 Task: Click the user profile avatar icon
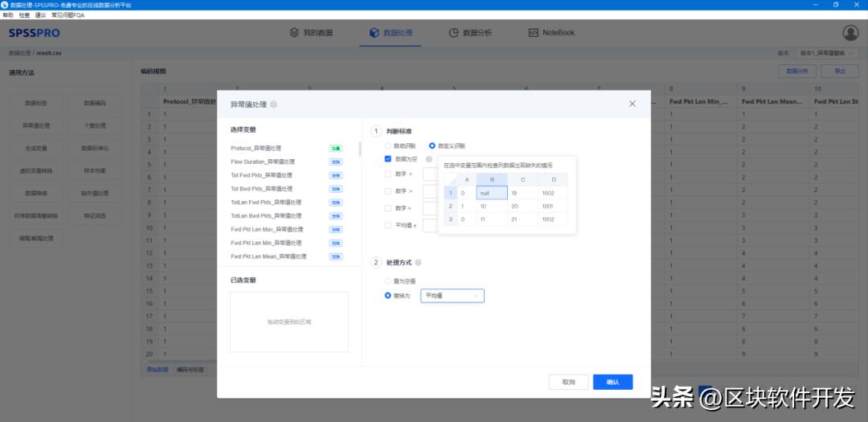pos(850,33)
